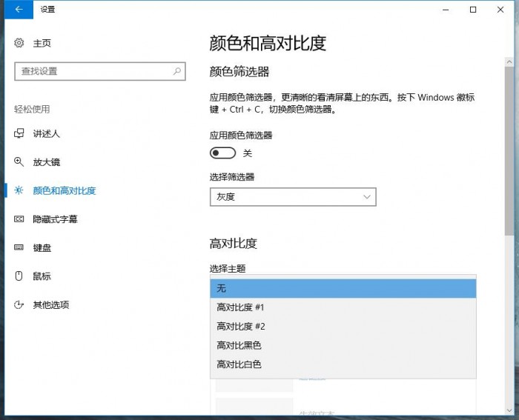The width and height of the screenshot is (519, 420).
Task: Focus the 查找设置 search field
Action: [99, 71]
